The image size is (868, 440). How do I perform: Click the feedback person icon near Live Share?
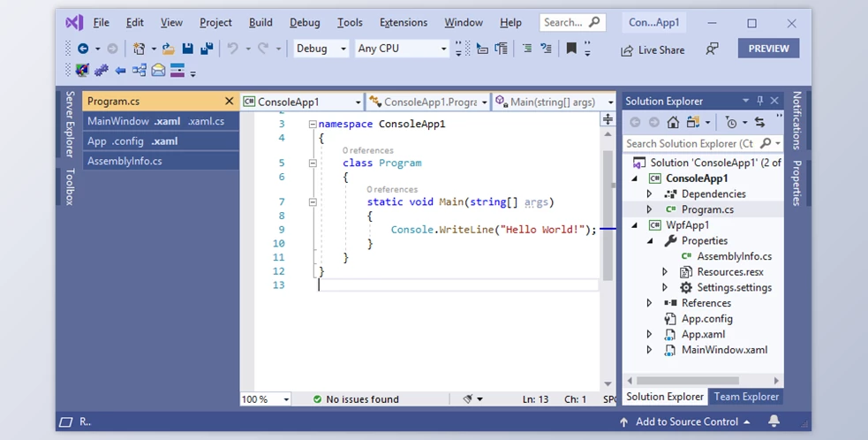click(x=712, y=49)
